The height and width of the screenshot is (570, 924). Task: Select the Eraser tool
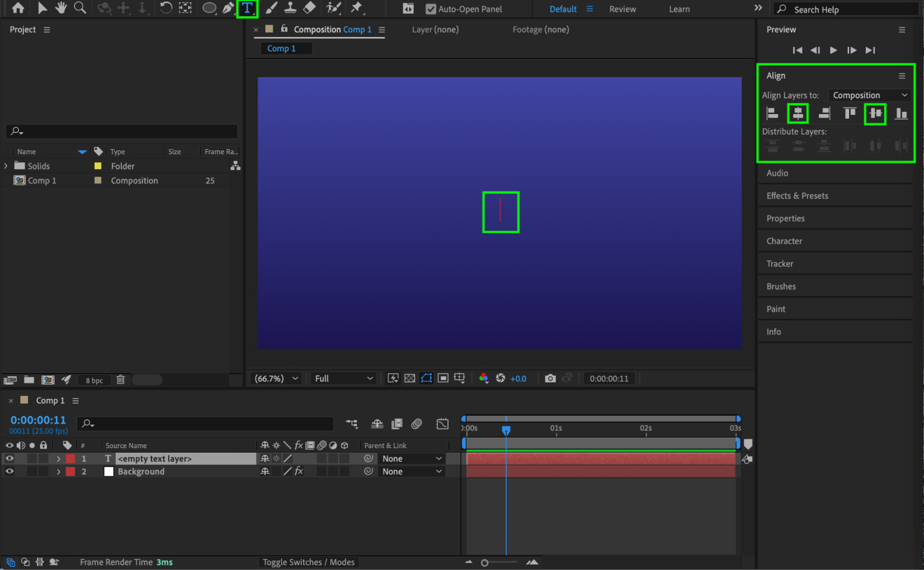tap(310, 8)
